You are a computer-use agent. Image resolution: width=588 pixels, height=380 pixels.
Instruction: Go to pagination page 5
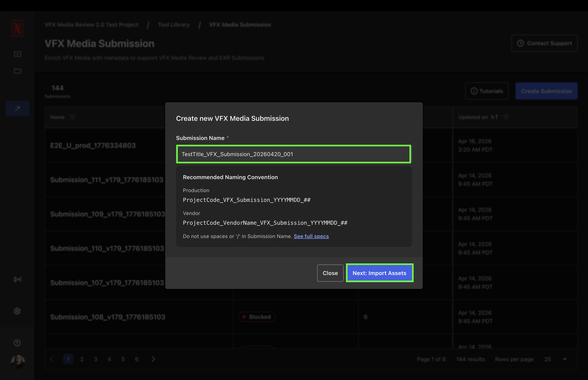click(123, 359)
